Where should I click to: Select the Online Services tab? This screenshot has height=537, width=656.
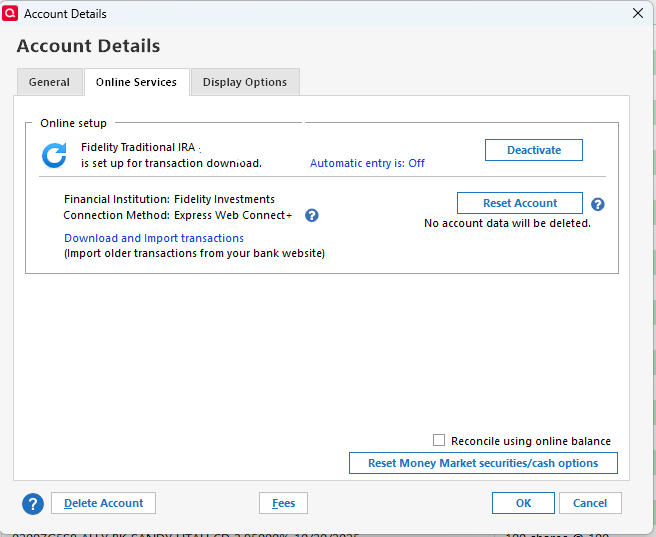tap(136, 82)
